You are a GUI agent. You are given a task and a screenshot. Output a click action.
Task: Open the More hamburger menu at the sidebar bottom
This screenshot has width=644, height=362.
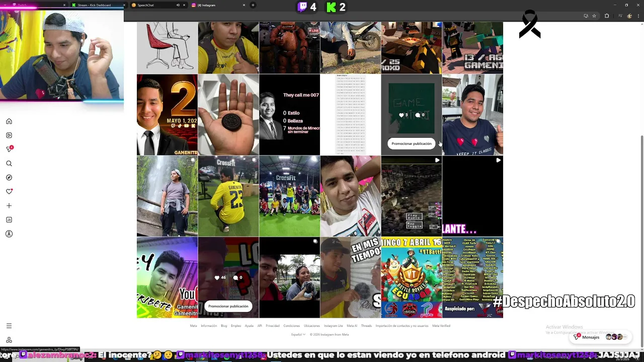(9, 326)
